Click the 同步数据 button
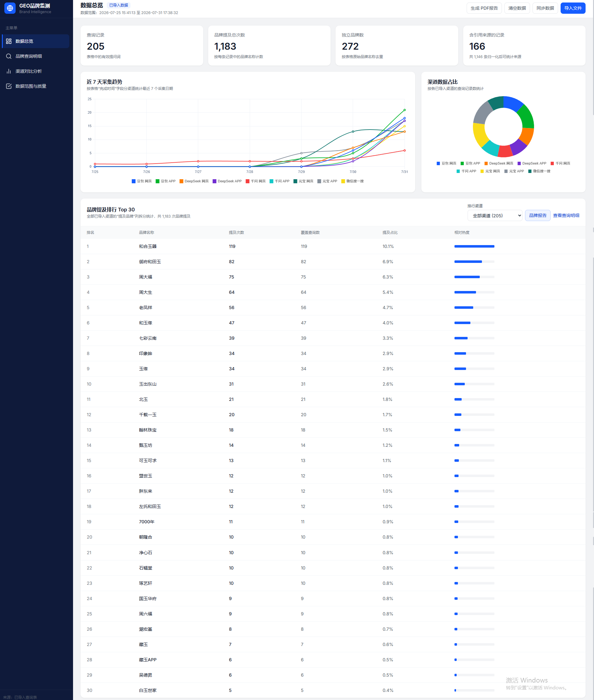594x700 pixels. (545, 8)
